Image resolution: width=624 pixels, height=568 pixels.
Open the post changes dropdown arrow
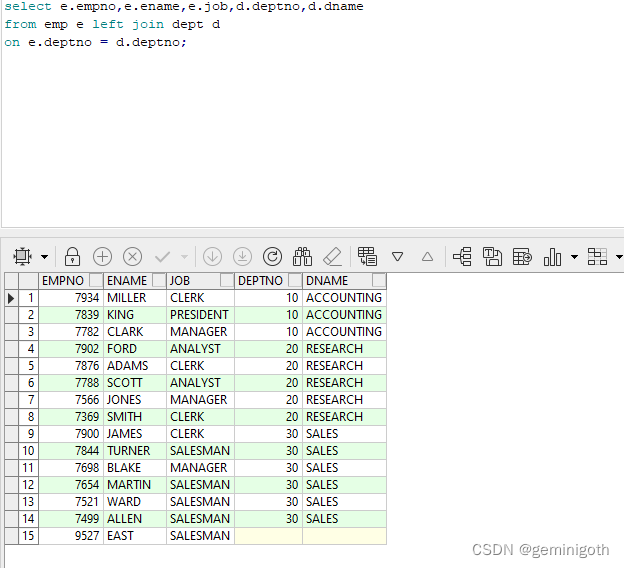click(x=184, y=257)
